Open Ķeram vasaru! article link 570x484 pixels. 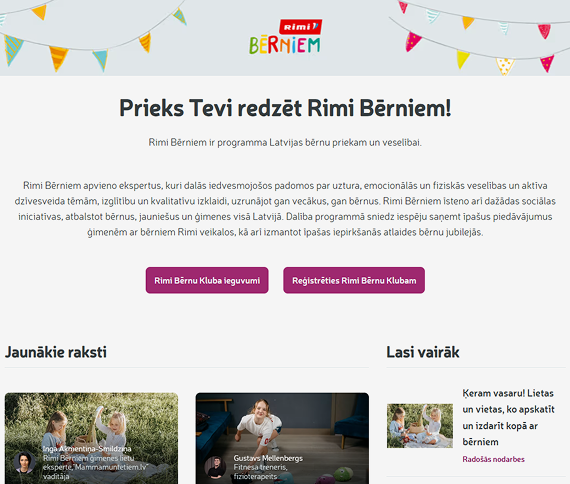[508, 417]
